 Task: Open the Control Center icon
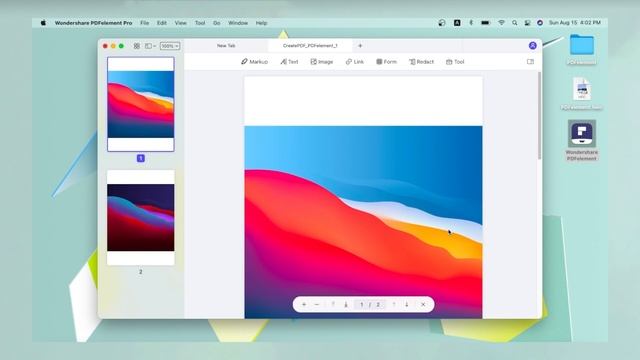pyautogui.click(x=527, y=23)
